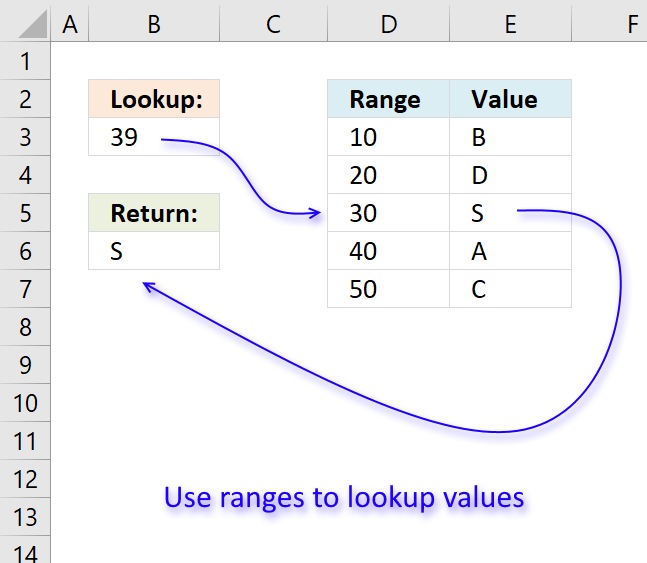The height and width of the screenshot is (563, 647).
Task: Click the value cell containing B
Action: click(x=510, y=138)
